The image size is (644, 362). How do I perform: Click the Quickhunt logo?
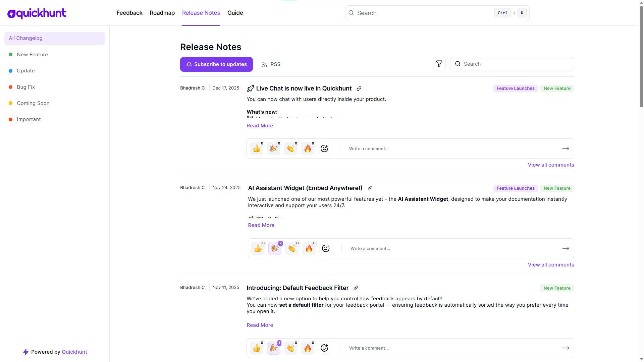coord(37,13)
